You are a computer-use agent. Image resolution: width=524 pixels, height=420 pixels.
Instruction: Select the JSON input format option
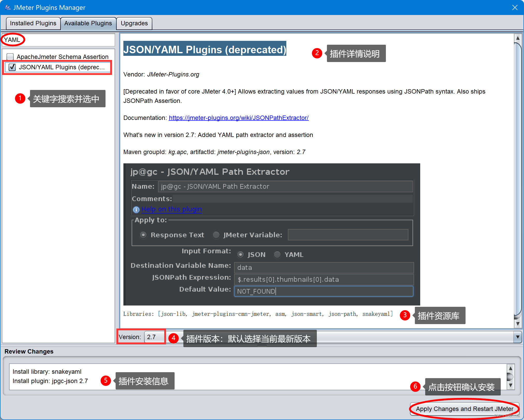[x=241, y=255]
